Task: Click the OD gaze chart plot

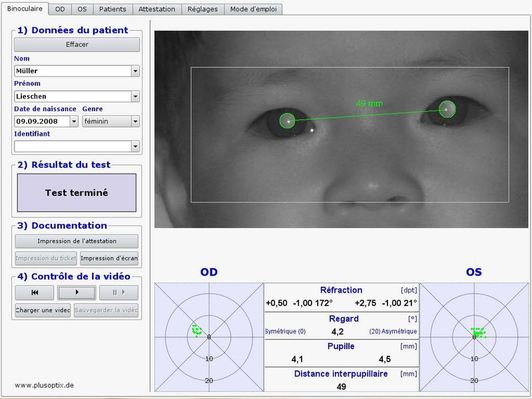Action: pos(209,336)
